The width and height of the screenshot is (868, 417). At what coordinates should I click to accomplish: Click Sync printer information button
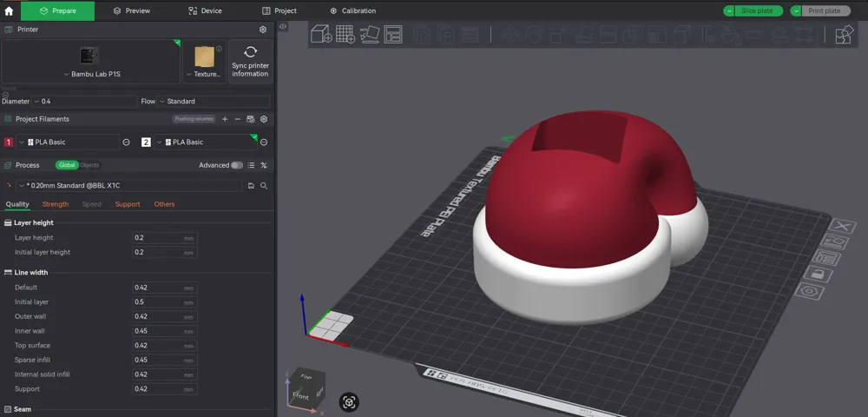point(250,62)
